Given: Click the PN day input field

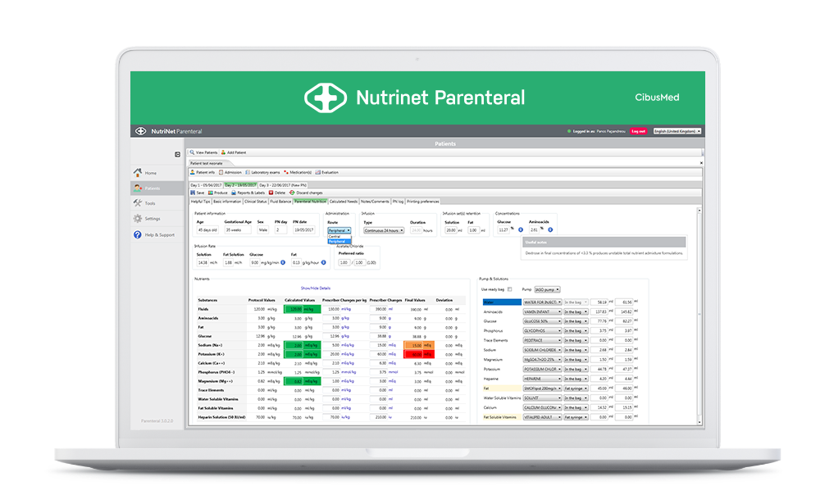Looking at the screenshot, I should point(279,230).
